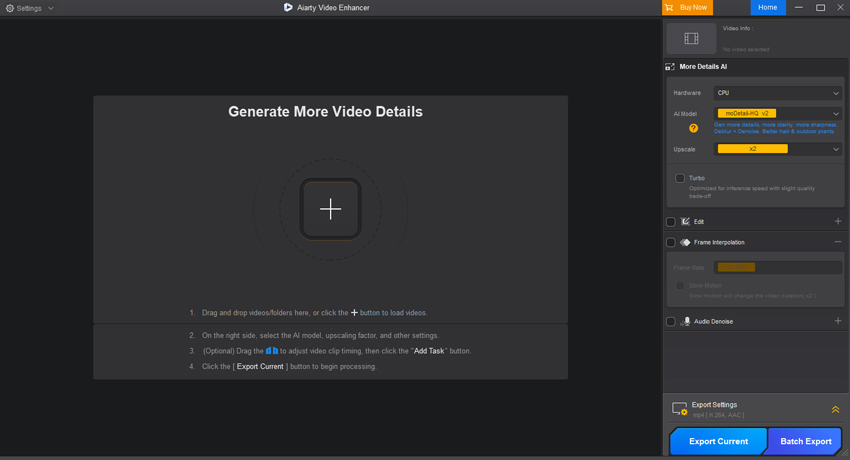850x460 pixels.
Task: Click the "More Details AI" section title
Action: coord(703,67)
